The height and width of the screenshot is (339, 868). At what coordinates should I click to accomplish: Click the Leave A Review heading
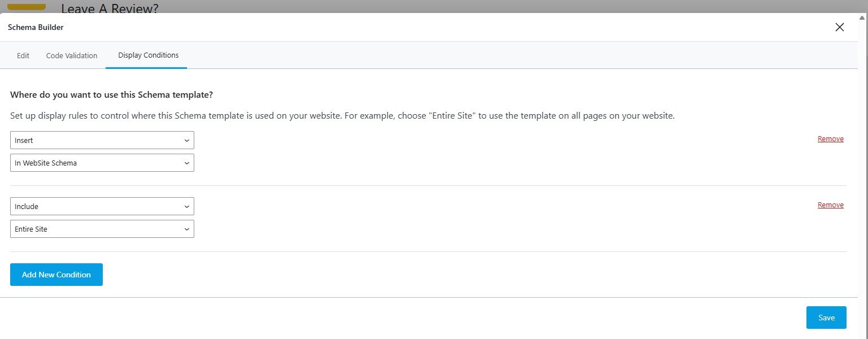pyautogui.click(x=110, y=8)
